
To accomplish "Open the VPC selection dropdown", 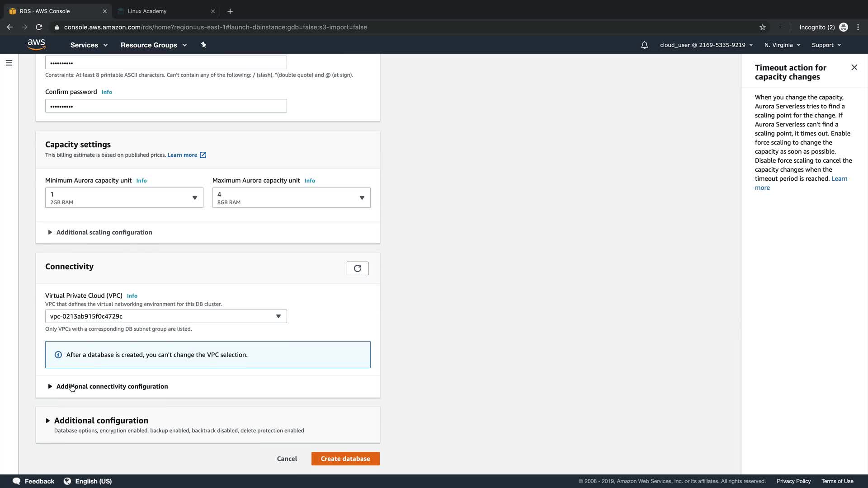I will click(x=166, y=316).
